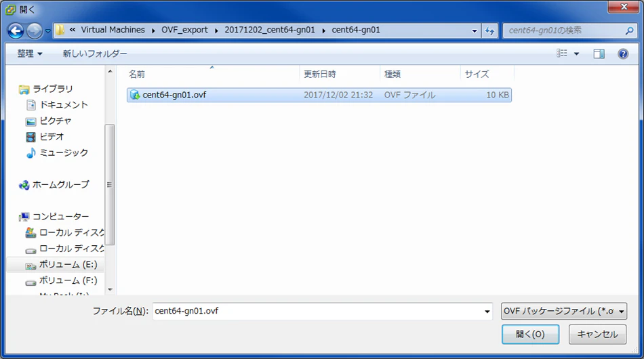The width and height of the screenshot is (644, 359).
Task: Open ドキュメント library
Action: point(63,105)
